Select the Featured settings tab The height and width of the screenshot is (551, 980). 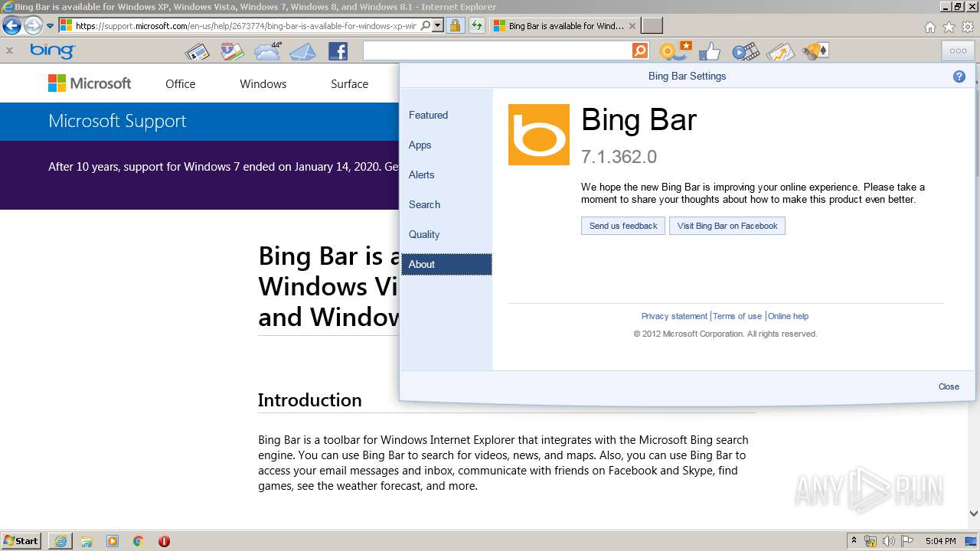[446, 115]
